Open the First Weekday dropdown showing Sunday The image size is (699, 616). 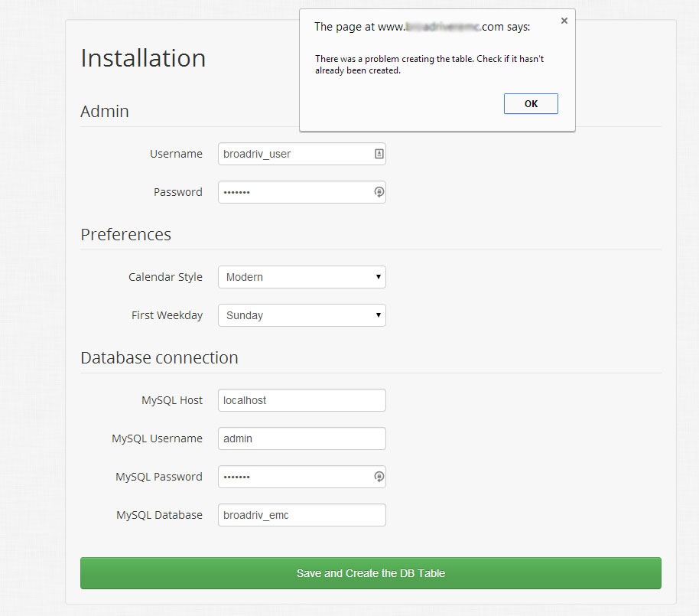(301, 315)
